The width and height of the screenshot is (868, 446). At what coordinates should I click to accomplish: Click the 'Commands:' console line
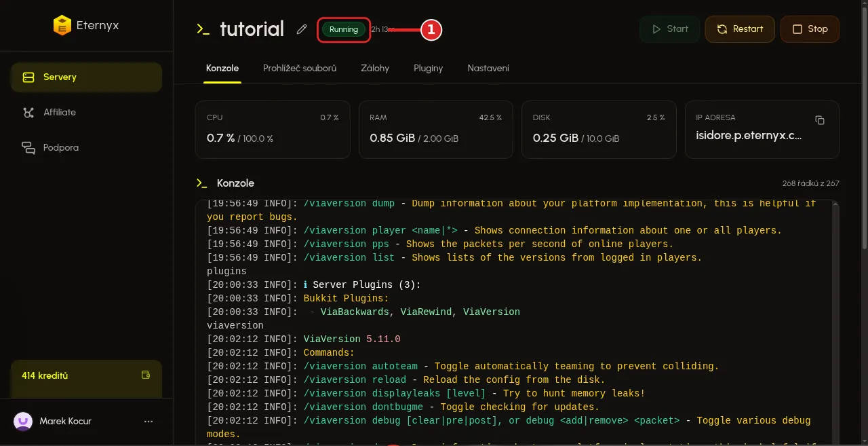(x=281, y=353)
